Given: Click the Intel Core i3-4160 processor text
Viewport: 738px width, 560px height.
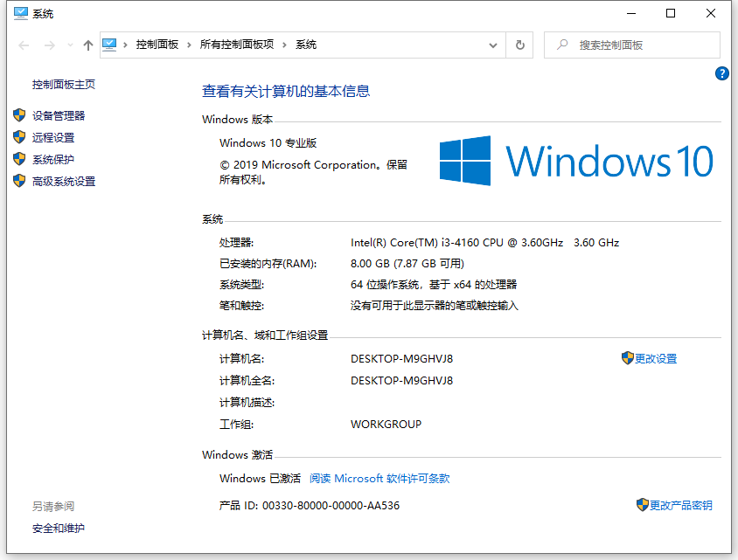Looking at the screenshot, I should coord(484,243).
